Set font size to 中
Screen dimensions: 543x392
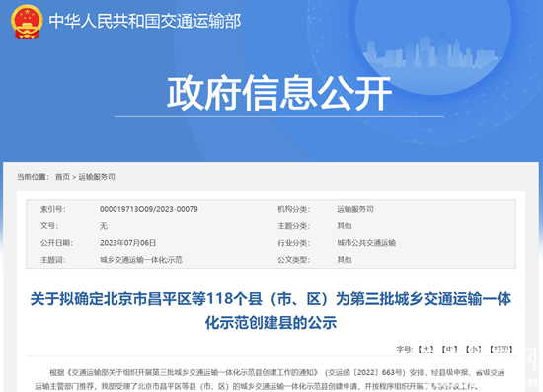point(449,349)
